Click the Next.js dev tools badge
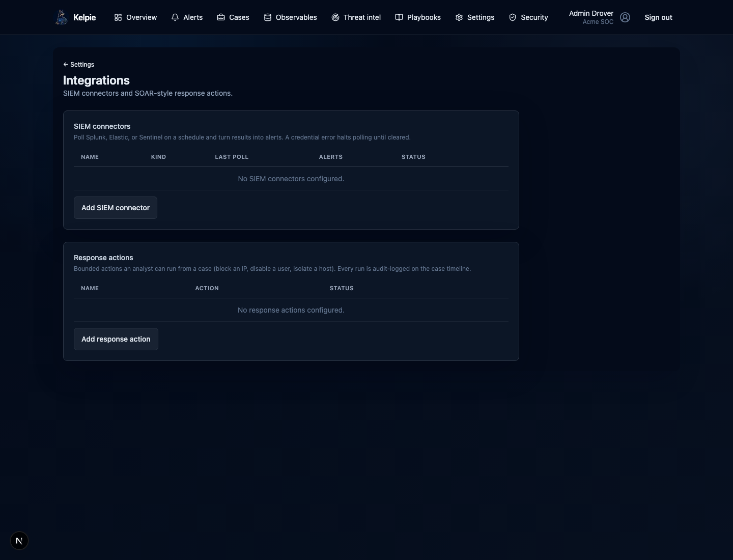This screenshot has height=560, width=733. tap(19, 541)
